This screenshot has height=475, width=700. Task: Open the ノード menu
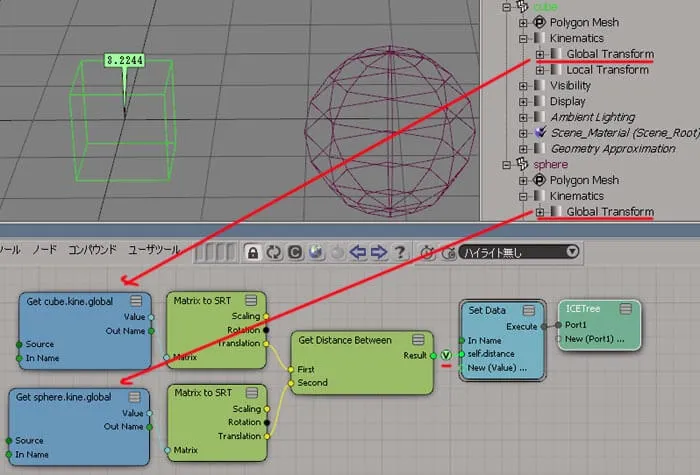[x=44, y=250]
